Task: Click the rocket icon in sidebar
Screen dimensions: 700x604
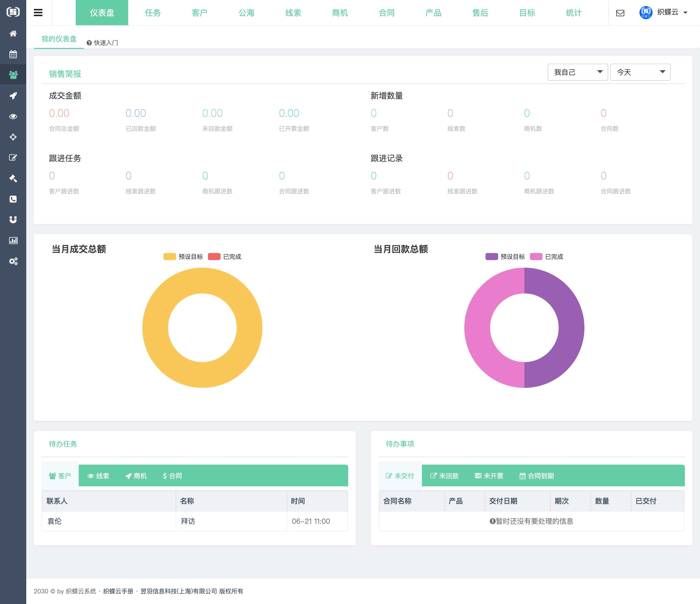Action: pos(13,96)
